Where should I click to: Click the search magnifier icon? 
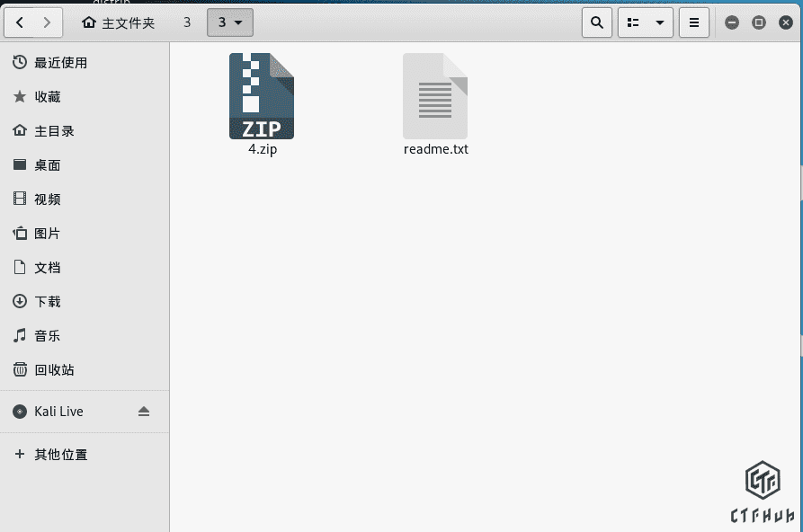click(596, 22)
